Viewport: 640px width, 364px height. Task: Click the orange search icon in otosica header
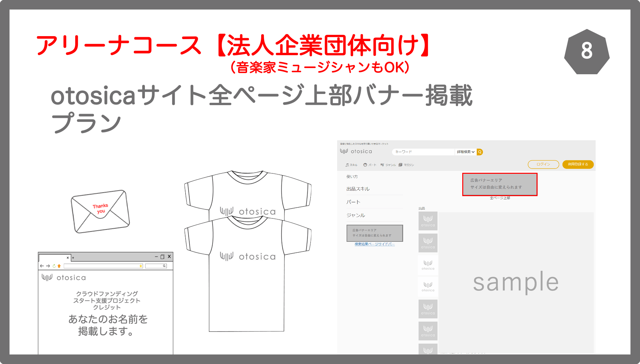480,152
